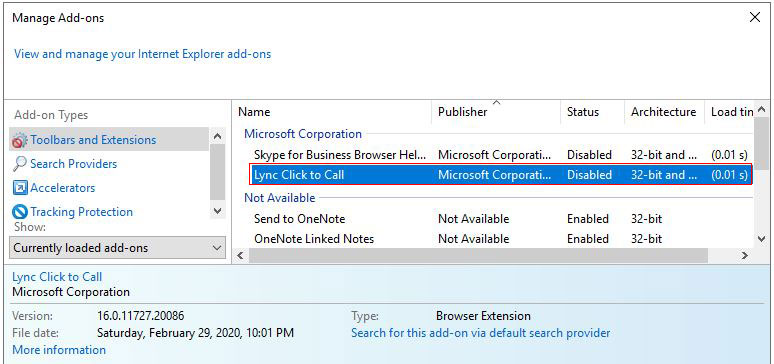Click Enabled status of OneNote Linked Notes
The image size is (774, 364).
point(587,239)
